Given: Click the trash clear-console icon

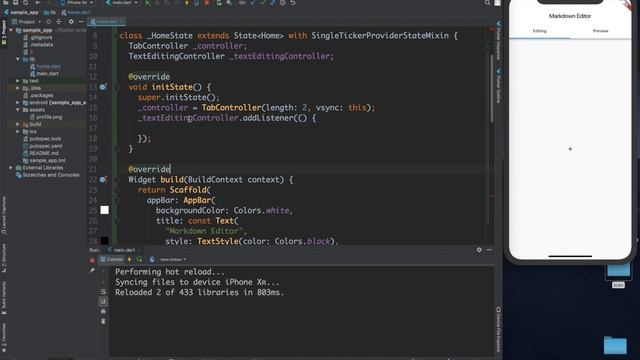Looking at the screenshot, I should 103,322.
